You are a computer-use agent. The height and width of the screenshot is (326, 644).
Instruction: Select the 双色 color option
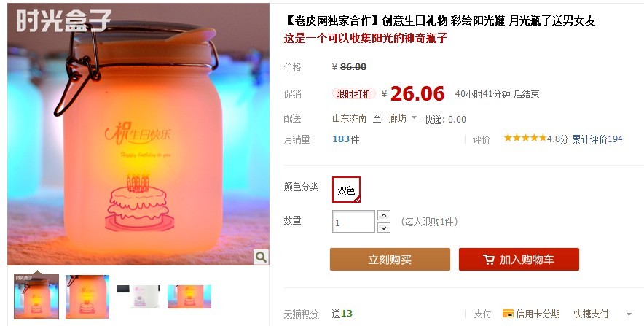tap(346, 190)
